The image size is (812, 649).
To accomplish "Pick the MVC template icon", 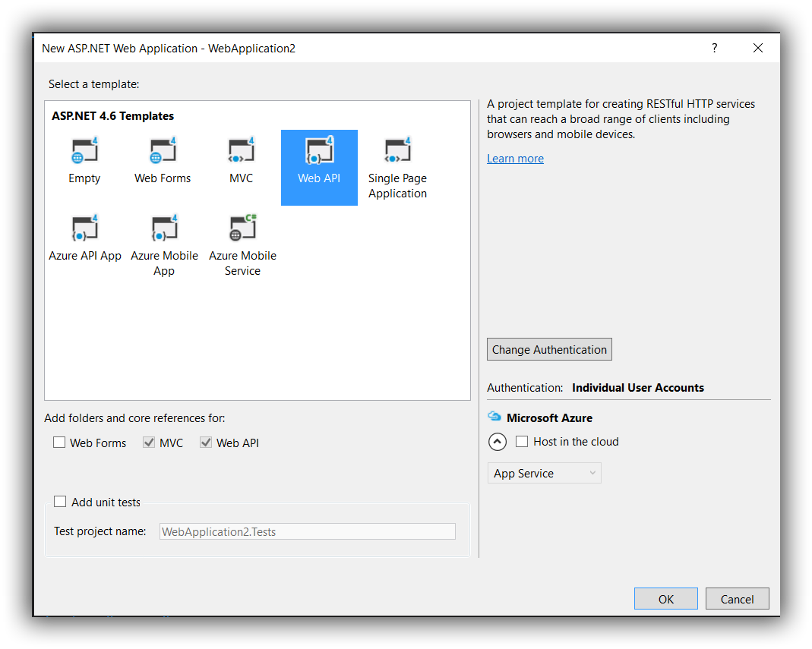I will (242, 150).
